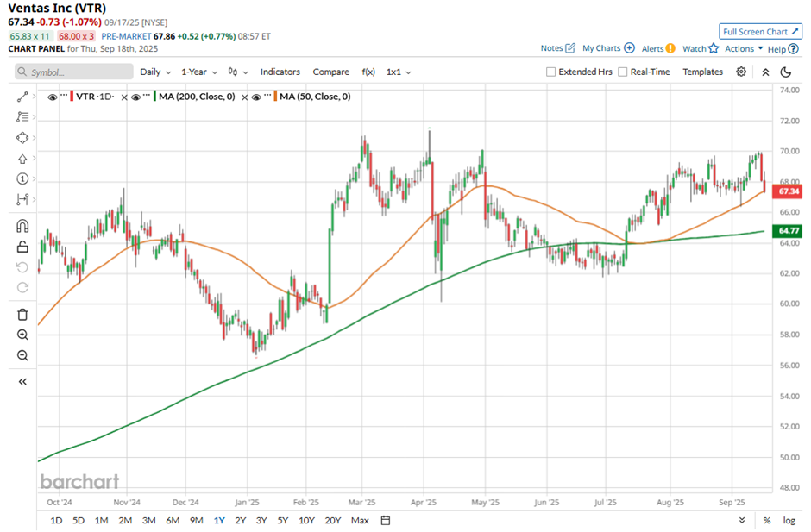Viewport: 811px width, 532px height.
Task: Select the polygon shape drawing tool
Action: pyautogui.click(x=22, y=138)
